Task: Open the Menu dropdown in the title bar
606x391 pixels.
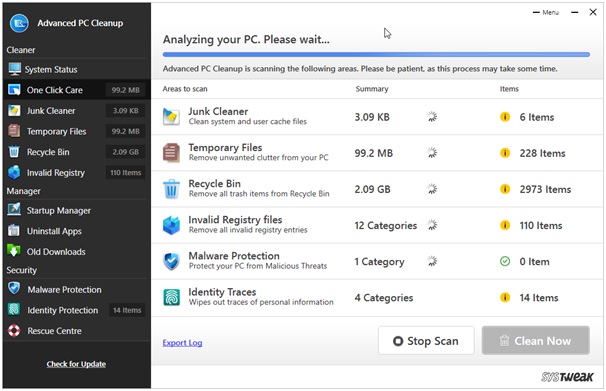Action: [x=546, y=12]
